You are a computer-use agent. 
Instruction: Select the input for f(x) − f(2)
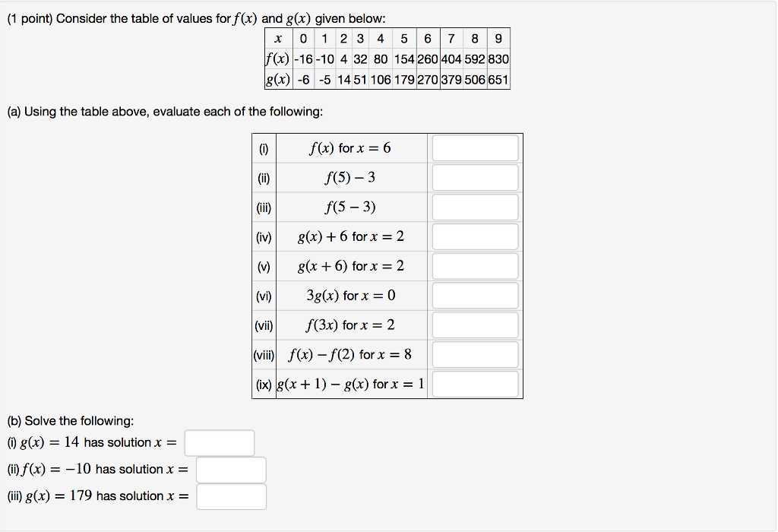(474, 353)
